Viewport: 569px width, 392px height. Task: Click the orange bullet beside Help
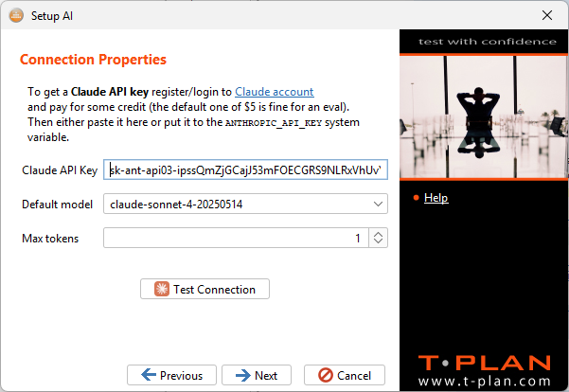pyautogui.click(x=416, y=198)
